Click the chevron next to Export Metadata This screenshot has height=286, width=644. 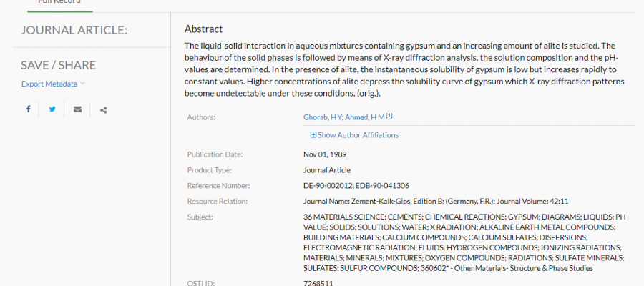tap(82, 83)
